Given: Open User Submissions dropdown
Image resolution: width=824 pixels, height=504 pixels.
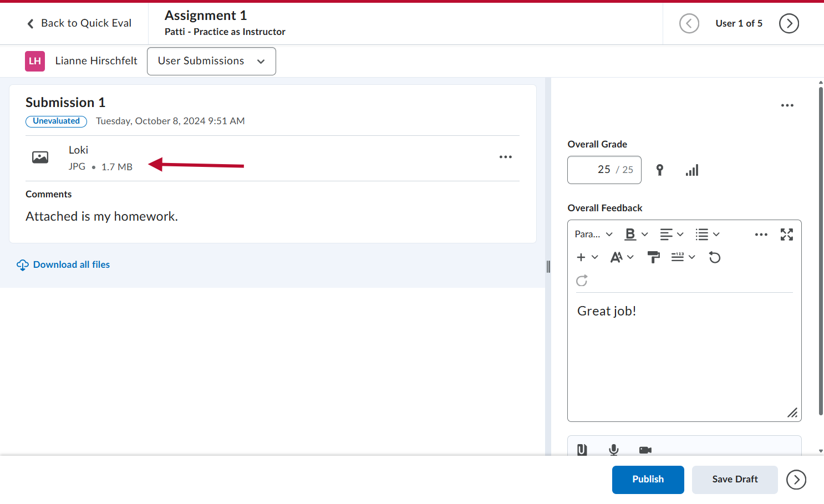Looking at the screenshot, I should 211,61.
